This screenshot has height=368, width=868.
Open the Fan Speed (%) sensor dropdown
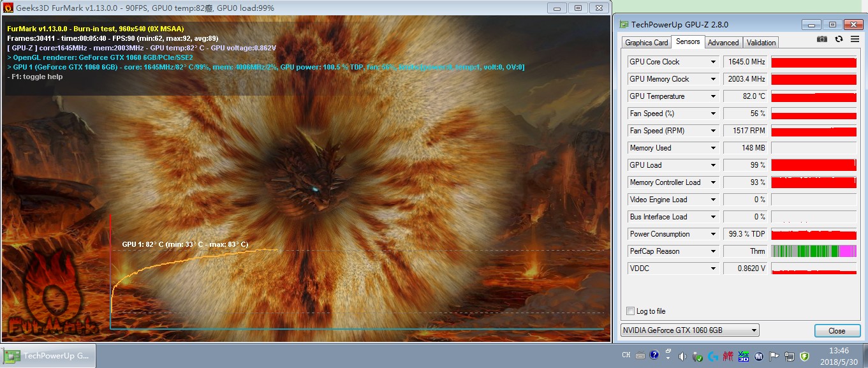pyautogui.click(x=714, y=114)
